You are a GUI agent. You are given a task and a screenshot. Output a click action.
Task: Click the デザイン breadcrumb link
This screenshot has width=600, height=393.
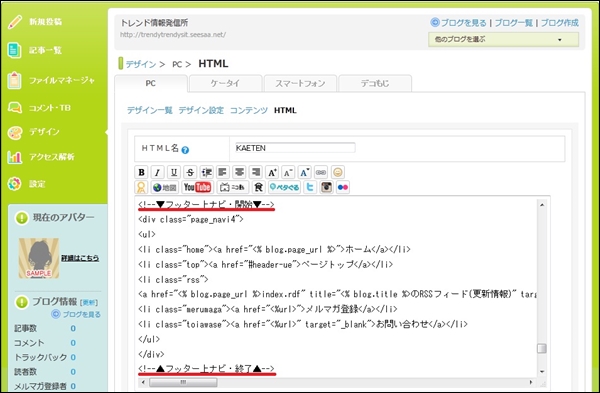tap(141, 64)
